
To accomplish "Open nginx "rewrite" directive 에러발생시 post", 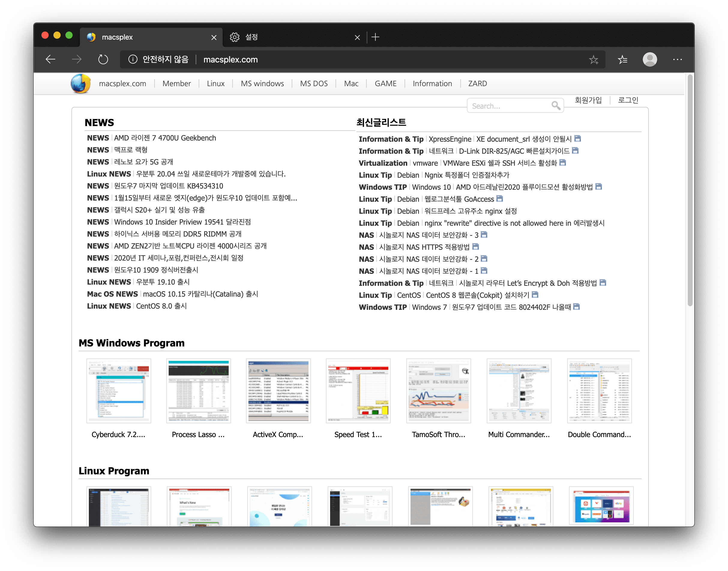I will click(x=515, y=223).
